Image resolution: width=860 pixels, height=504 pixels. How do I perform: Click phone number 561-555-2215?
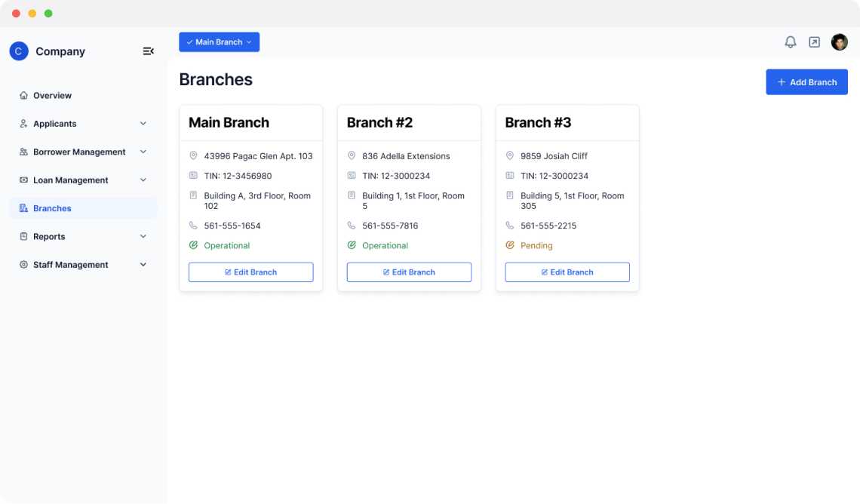click(548, 226)
